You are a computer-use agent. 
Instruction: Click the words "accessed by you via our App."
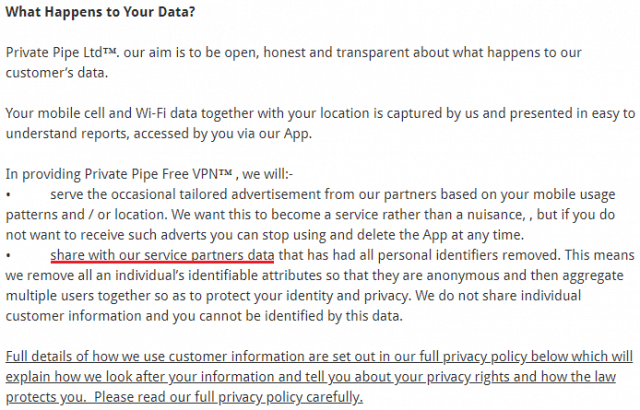coord(222,134)
